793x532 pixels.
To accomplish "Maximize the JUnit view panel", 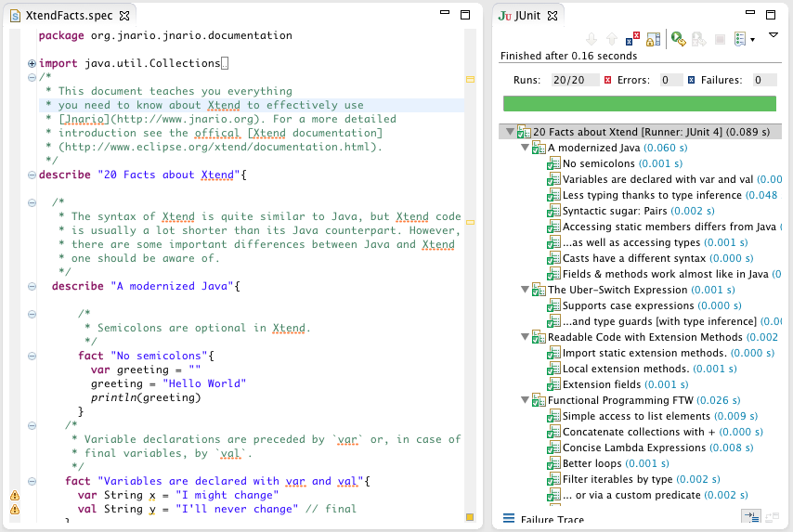I will pyautogui.click(x=771, y=15).
